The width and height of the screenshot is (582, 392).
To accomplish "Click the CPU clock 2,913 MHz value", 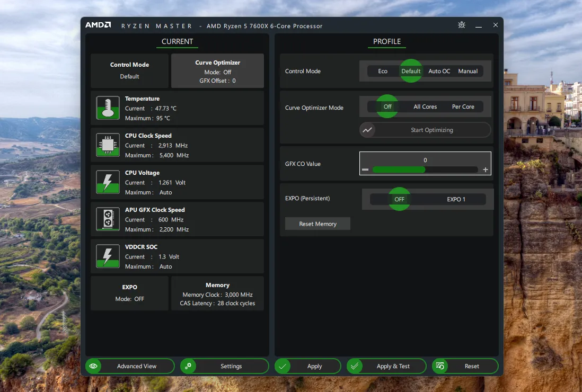I will click(x=173, y=145).
